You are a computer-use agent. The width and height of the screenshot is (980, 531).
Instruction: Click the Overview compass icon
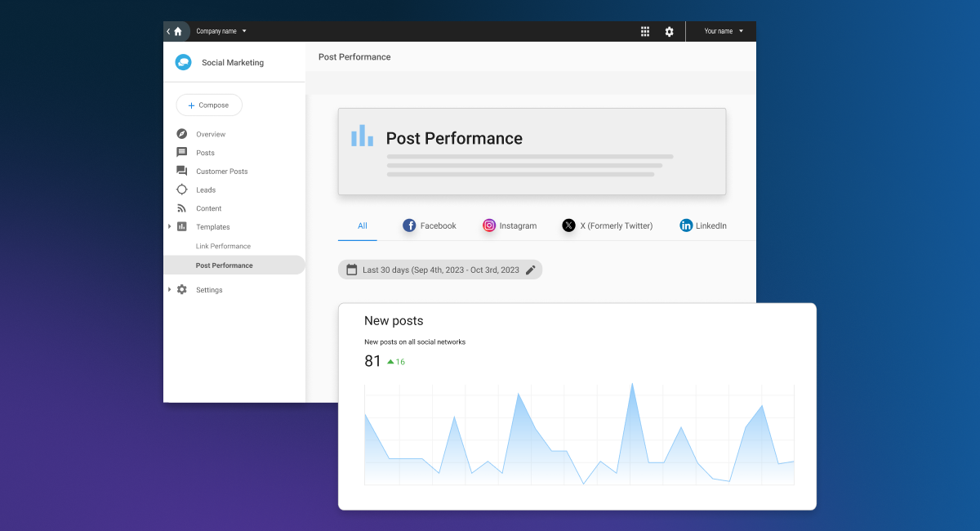182,134
